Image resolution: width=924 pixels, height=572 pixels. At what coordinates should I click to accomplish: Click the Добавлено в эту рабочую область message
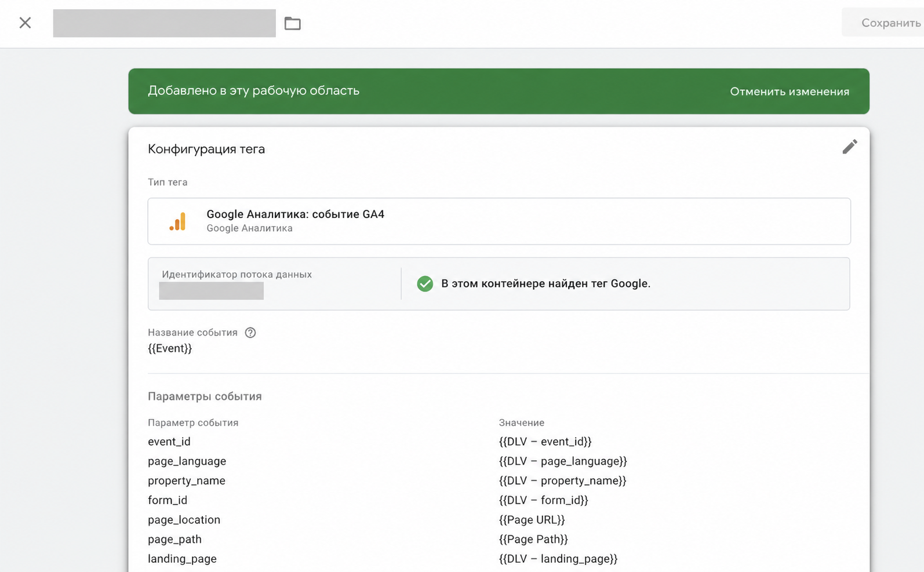tap(253, 91)
